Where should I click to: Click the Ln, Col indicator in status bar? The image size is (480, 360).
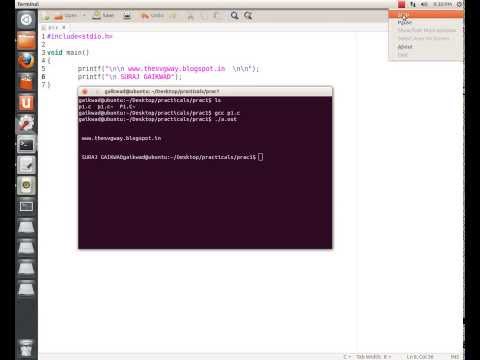pyautogui.click(x=420, y=357)
